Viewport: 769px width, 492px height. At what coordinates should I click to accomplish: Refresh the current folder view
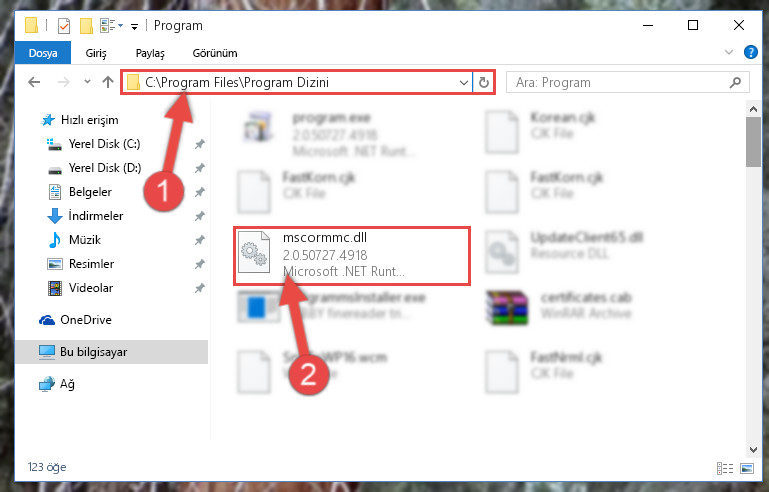[x=484, y=82]
